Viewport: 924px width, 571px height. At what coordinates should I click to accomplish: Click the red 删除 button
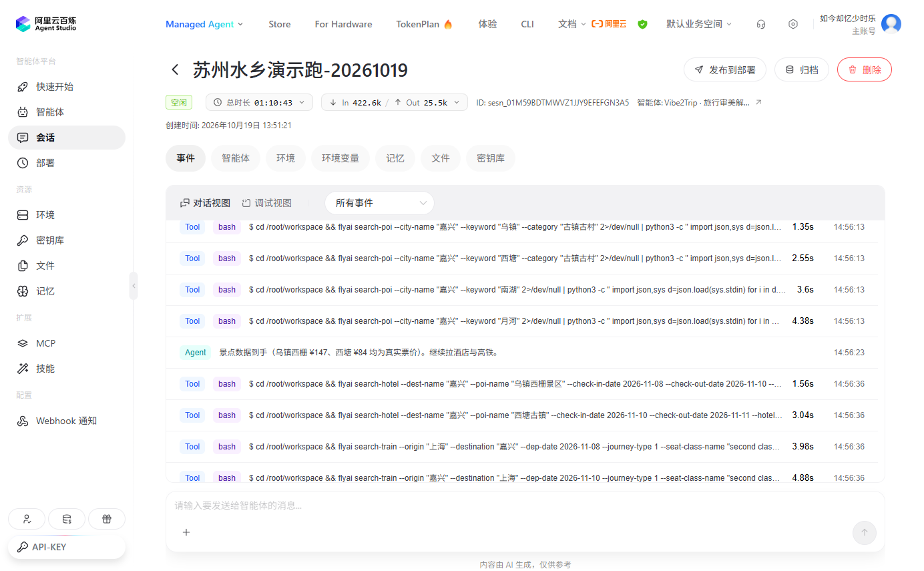point(865,69)
